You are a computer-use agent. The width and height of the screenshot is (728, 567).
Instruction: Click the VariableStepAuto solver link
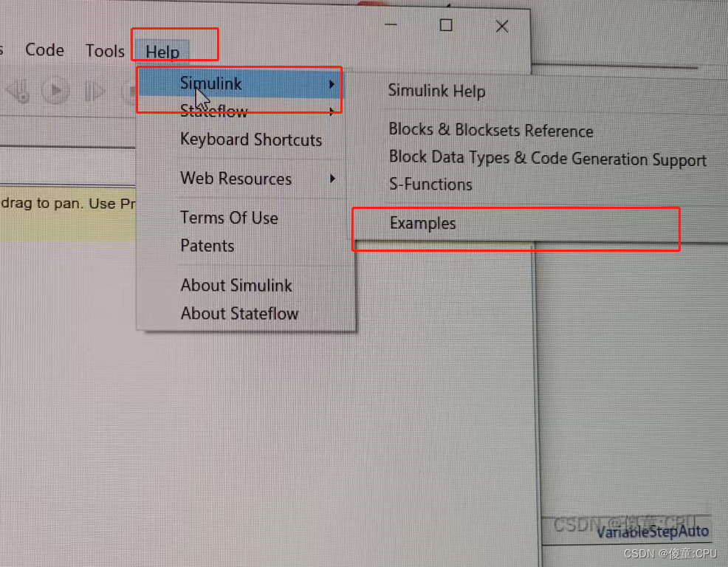(653, 532)
